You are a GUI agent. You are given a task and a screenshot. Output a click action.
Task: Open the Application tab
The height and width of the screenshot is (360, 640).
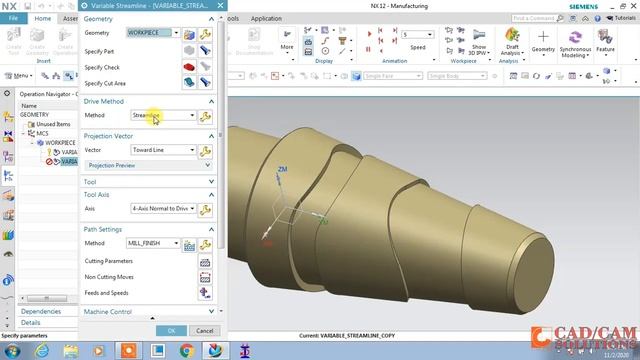coord(266,18)
